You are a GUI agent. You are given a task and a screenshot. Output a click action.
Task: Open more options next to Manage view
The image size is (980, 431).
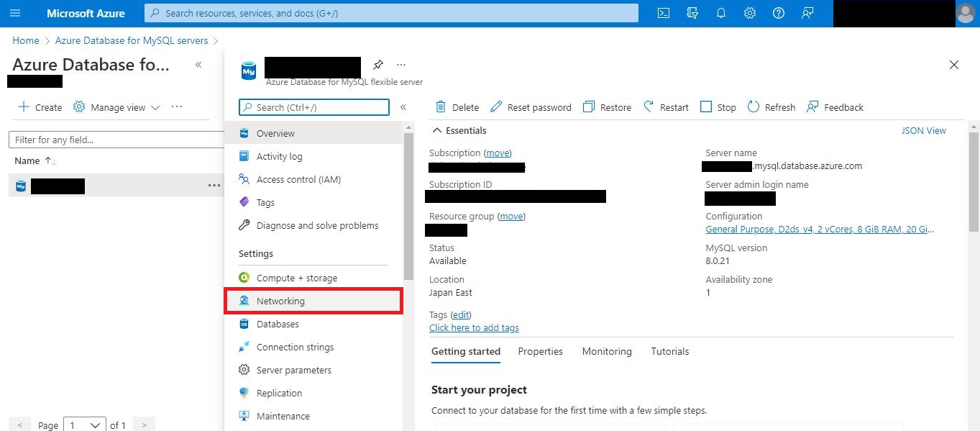click(177, 107)
